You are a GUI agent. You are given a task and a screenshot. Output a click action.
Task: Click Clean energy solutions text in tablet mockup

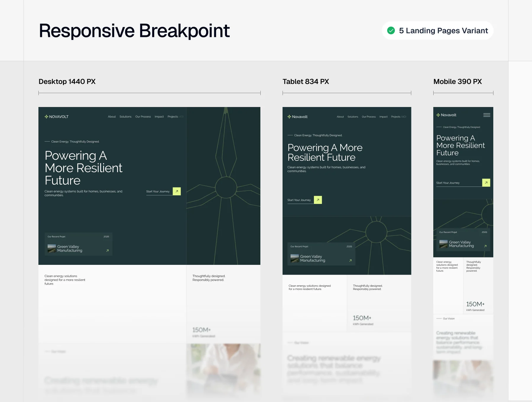(310, 287)
